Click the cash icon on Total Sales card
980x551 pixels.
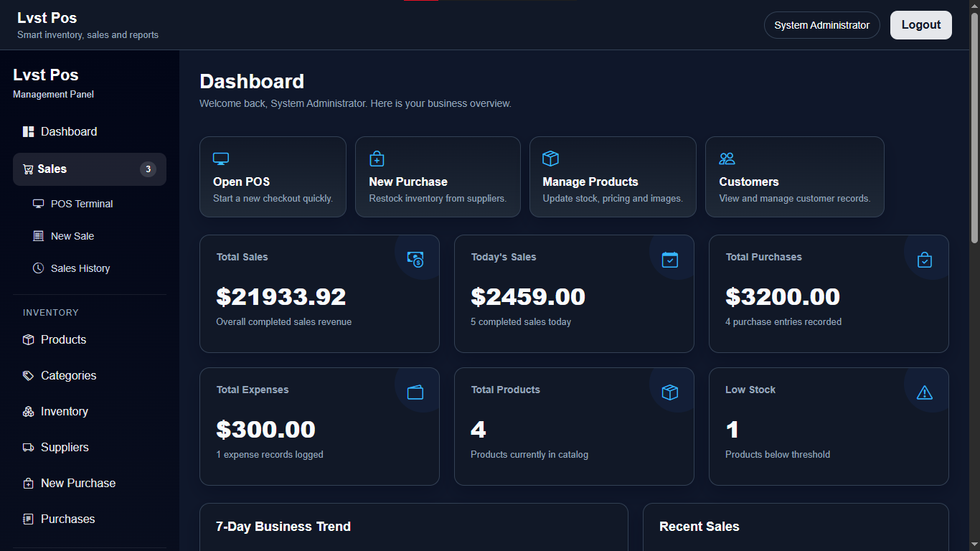coord(415,260)
